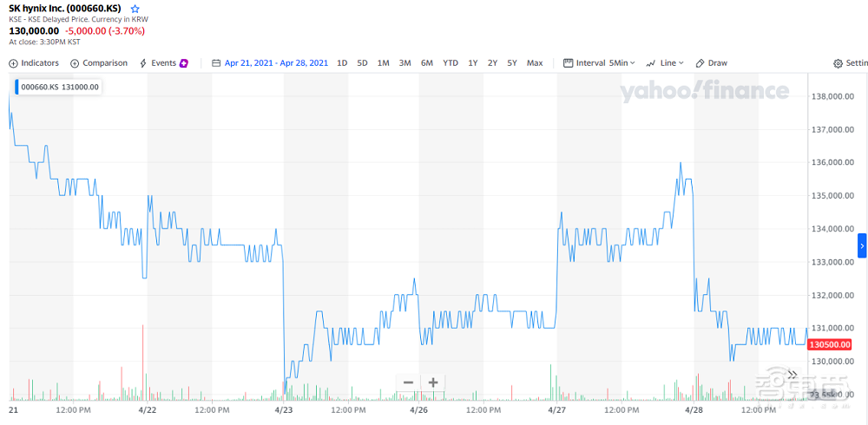This screenshot has width=868, height=425.
Task: Zoom in with the plus button
Action: pyautogui.click(x=433, y=382)
